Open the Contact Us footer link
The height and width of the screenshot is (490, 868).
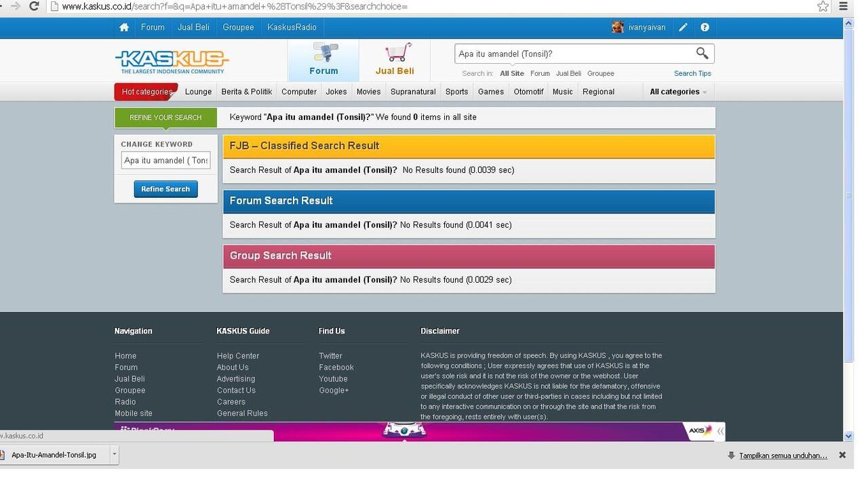(x=236, y=390)
